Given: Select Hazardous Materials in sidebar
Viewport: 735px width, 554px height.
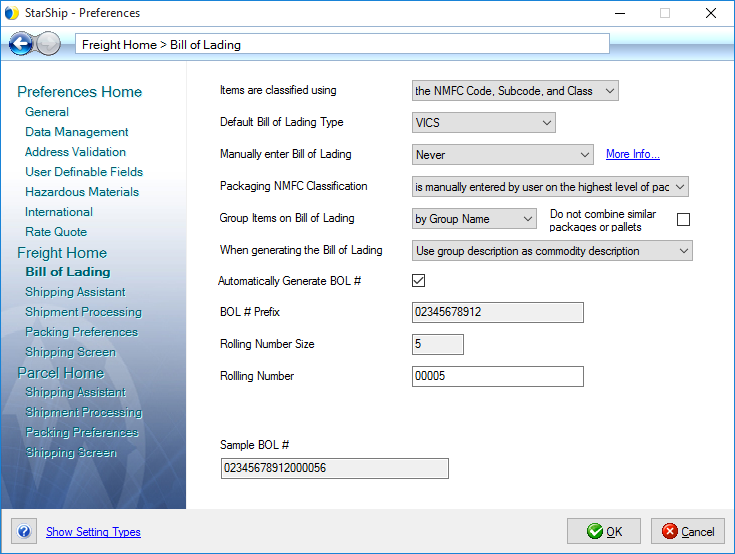Looking at the screenshot, I should pyautogui.click(x=82, y=192).
